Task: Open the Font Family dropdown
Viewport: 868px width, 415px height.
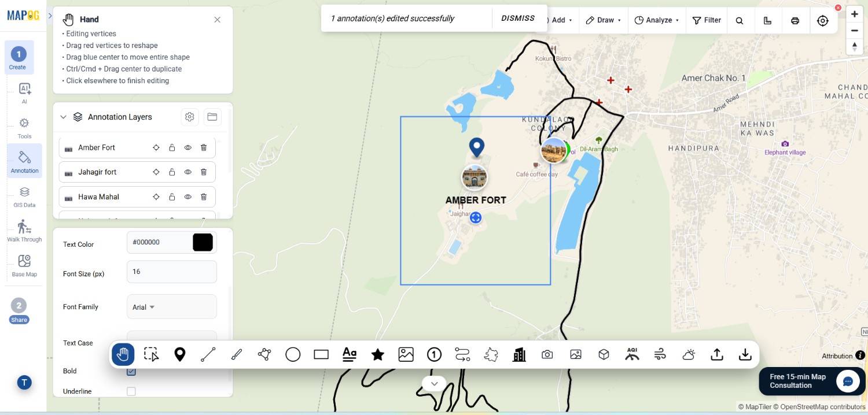Action: coord(172,307)
